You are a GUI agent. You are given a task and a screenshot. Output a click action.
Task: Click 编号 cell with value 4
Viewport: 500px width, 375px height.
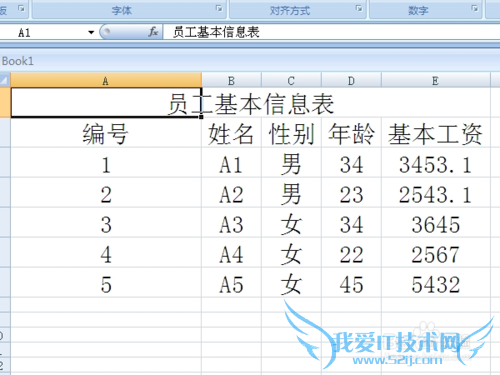click(x=106, y=253)
